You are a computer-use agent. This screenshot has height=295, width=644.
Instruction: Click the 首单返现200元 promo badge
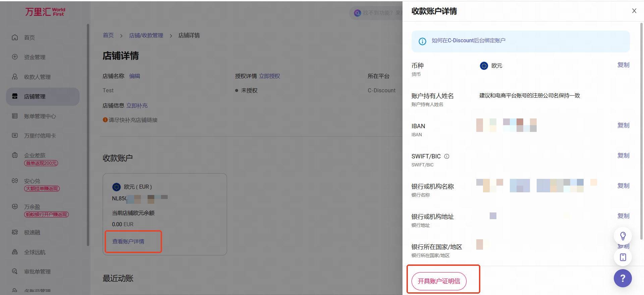[41, 163]
